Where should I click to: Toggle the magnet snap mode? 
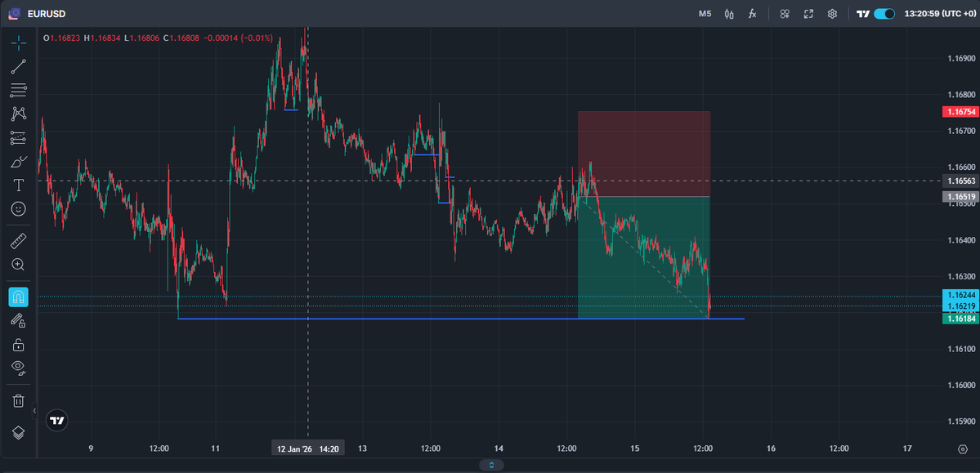coord(19,297)
